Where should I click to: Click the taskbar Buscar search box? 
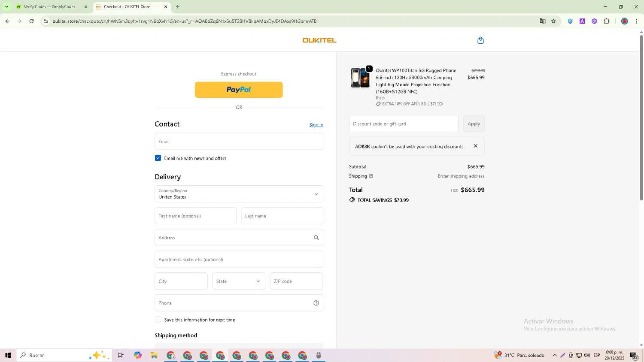pyautogui.click(x=64, y=355)
